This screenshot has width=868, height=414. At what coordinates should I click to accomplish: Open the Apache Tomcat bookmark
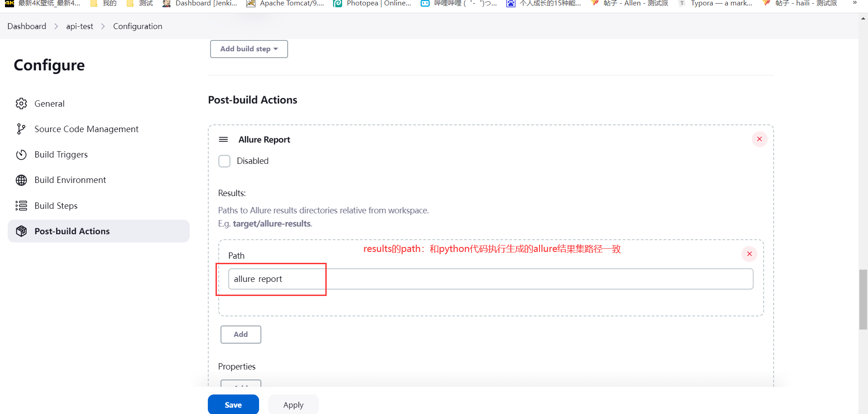tap(285, 4)
